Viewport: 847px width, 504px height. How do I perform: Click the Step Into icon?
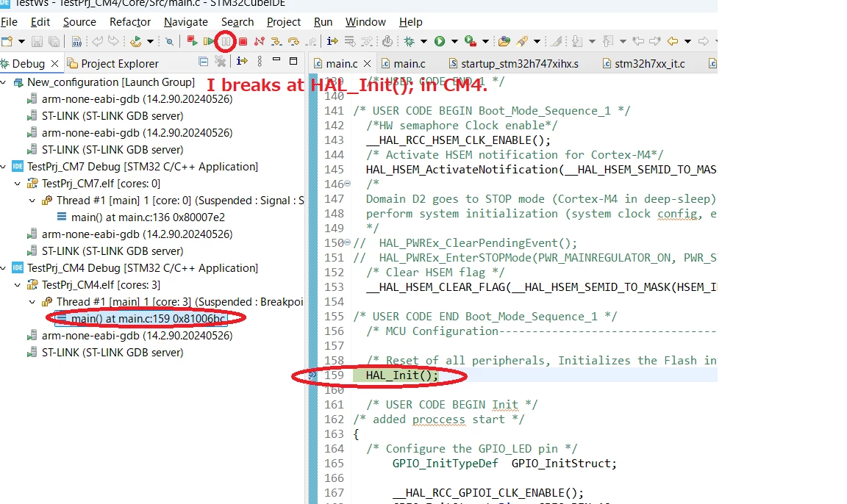point(276,42)
